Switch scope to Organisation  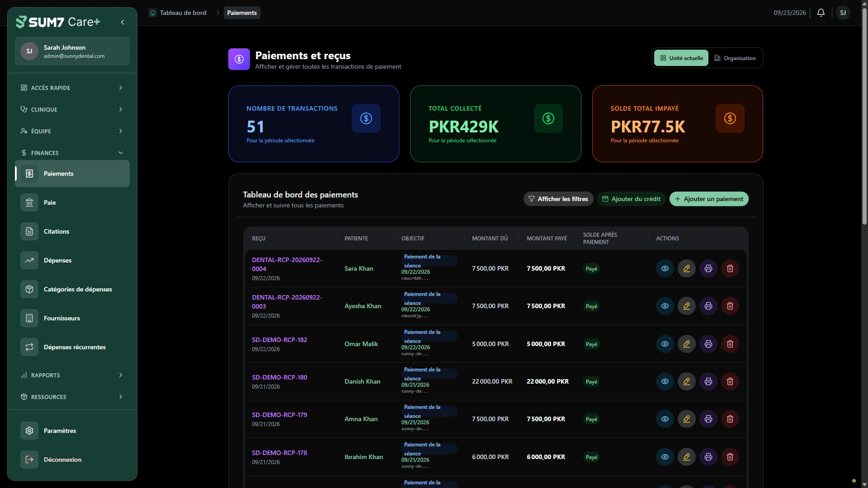point(735,58)
